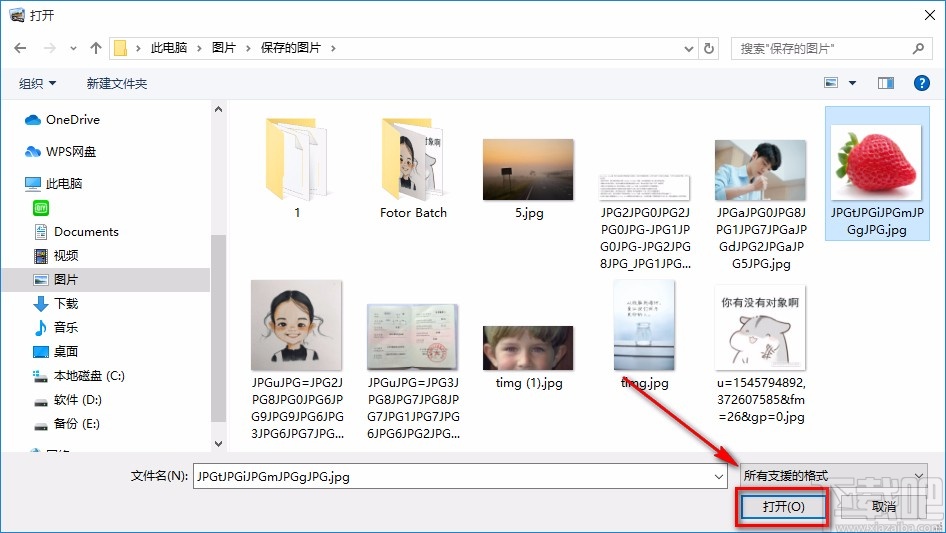
Task: Expand the address bar history dropdown
Action: click(x=688, y=48)
